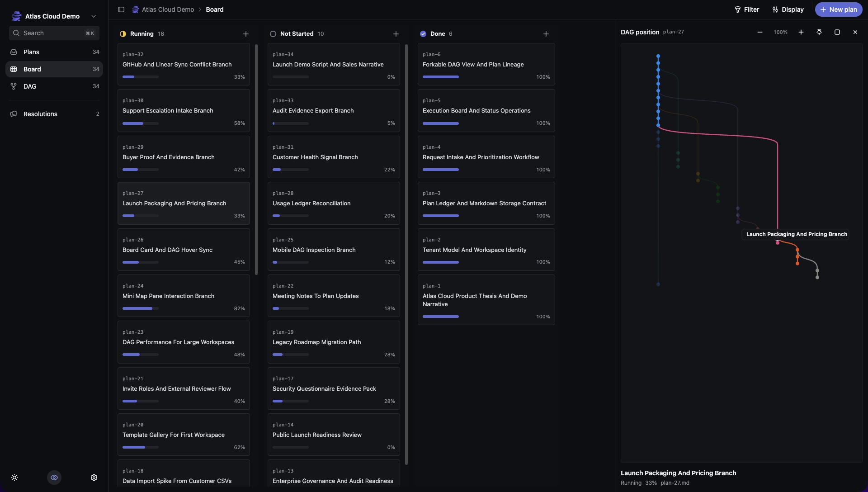The width and height of the screenshot is (868, 492).
Task: Open the Resolutions chat icon
Action: 14,114
